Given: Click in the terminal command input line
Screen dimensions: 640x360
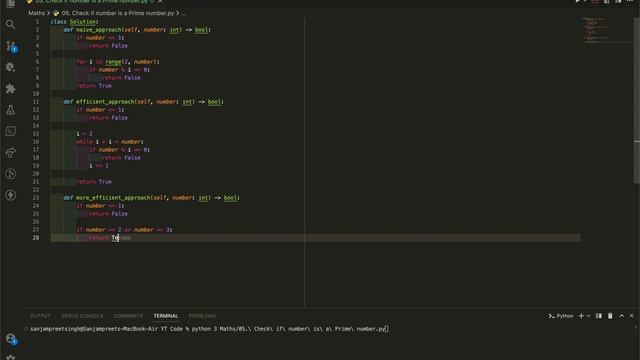Looking at the screenshot, I should (209, 329).
